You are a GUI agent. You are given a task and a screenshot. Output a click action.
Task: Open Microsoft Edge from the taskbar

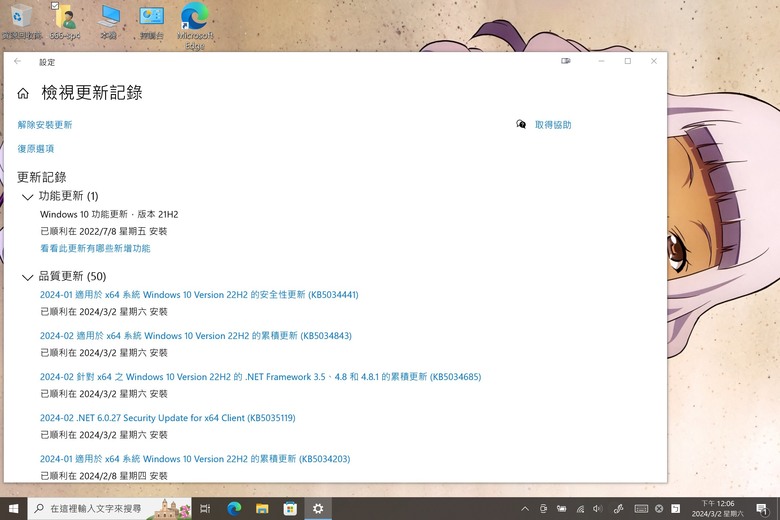click(x=234, y=509)
